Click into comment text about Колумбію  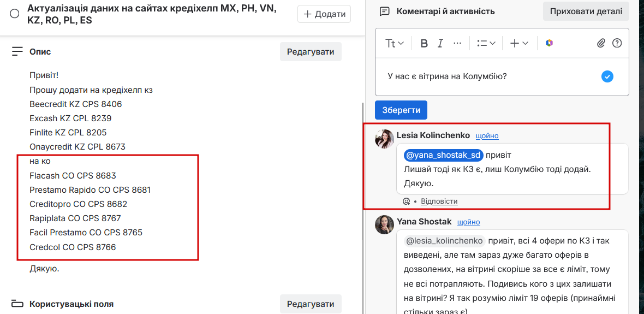tap(448, 76)
